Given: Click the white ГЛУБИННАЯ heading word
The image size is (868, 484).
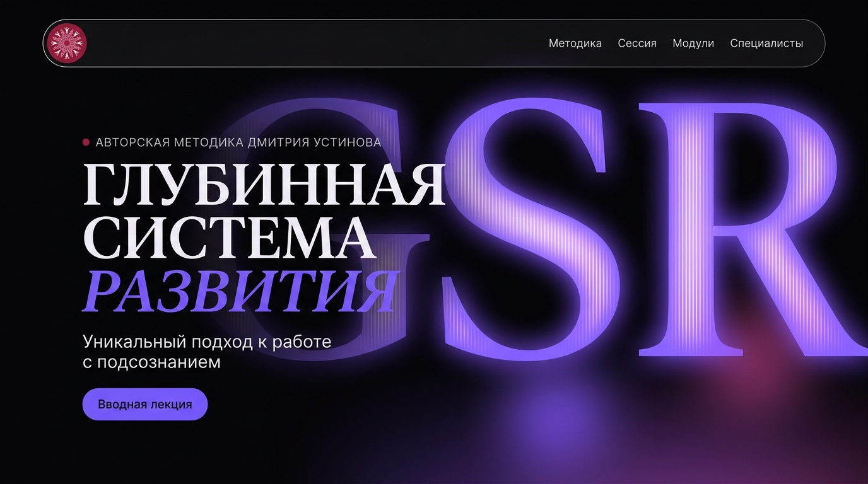Looking at the screenshot, I should (x=264, y=185).
